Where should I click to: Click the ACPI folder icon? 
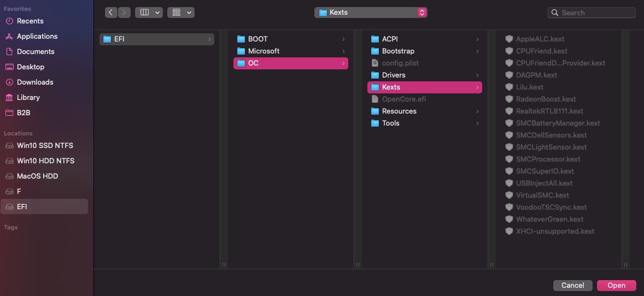[375, 39]
